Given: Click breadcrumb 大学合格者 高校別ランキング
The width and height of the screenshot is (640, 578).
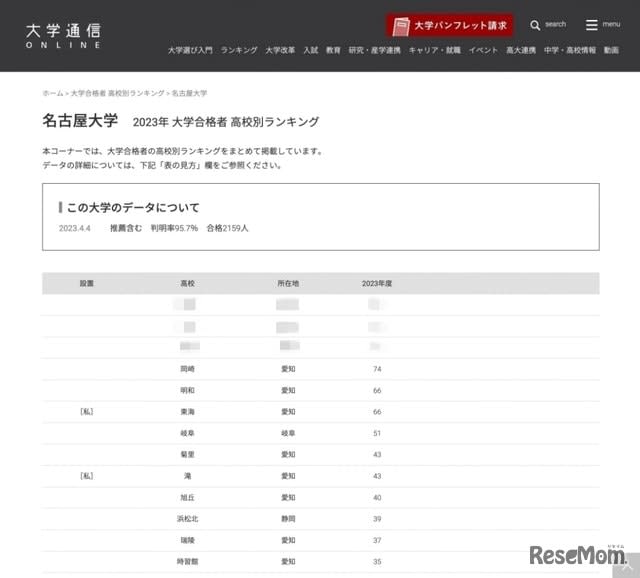Looking at the screenshot, I should click(118, 93).
